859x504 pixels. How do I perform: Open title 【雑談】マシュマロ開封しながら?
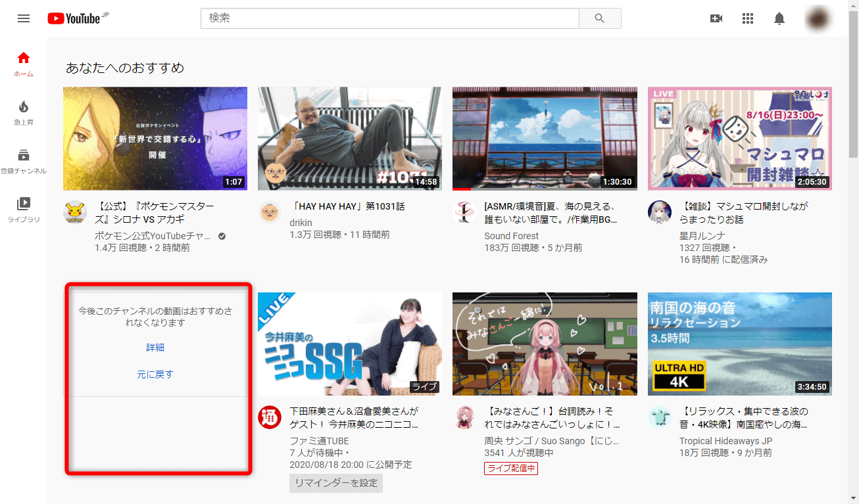point(744,213)
